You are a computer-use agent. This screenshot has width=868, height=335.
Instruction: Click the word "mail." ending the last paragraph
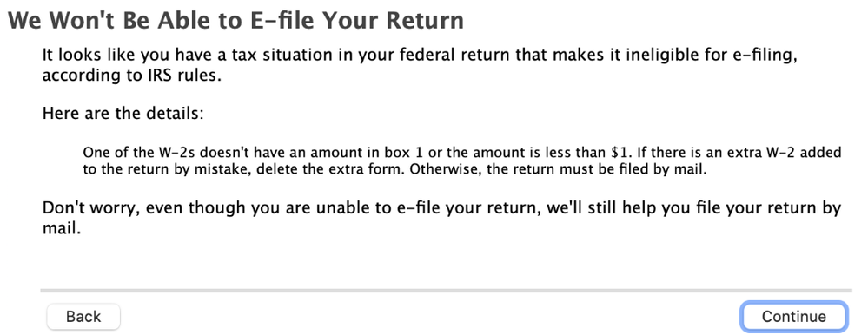(62, 228)
